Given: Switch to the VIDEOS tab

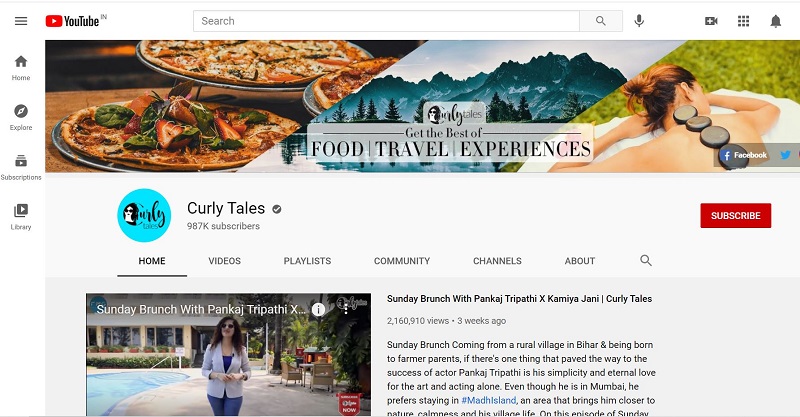Looking at the screenshot, I should (224, 261).
